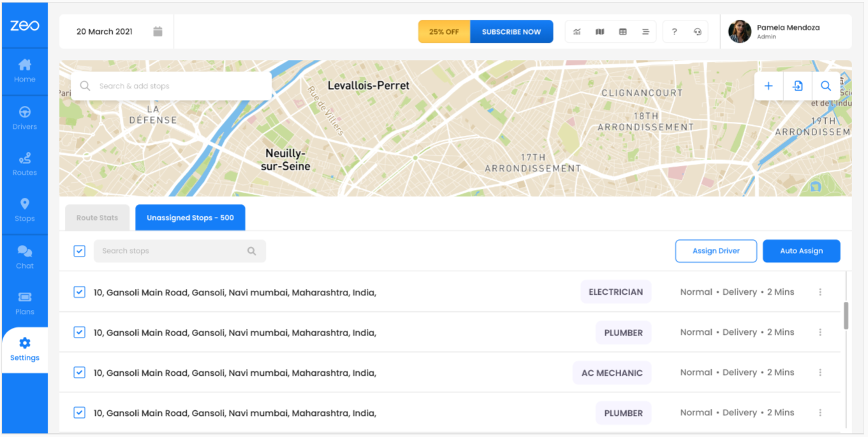
Task: Click the stops list vertical scrollbar
Action: [x=846, y=316]
